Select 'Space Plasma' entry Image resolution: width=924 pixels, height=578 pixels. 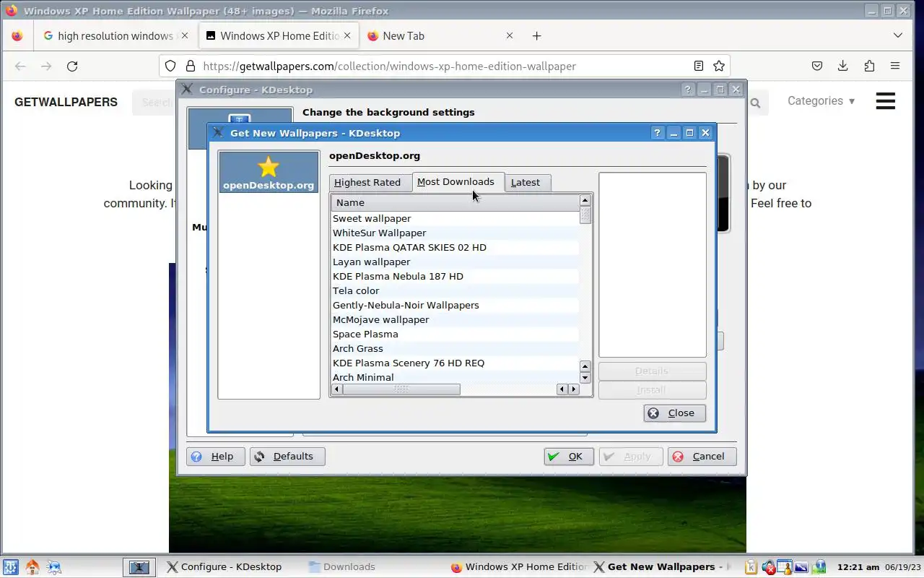(455, 334)
